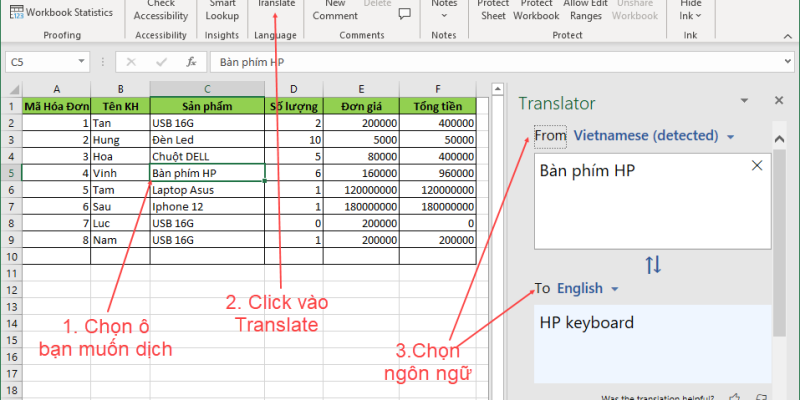
Task: Click Smart Lookup button
Action: [222, 10]
